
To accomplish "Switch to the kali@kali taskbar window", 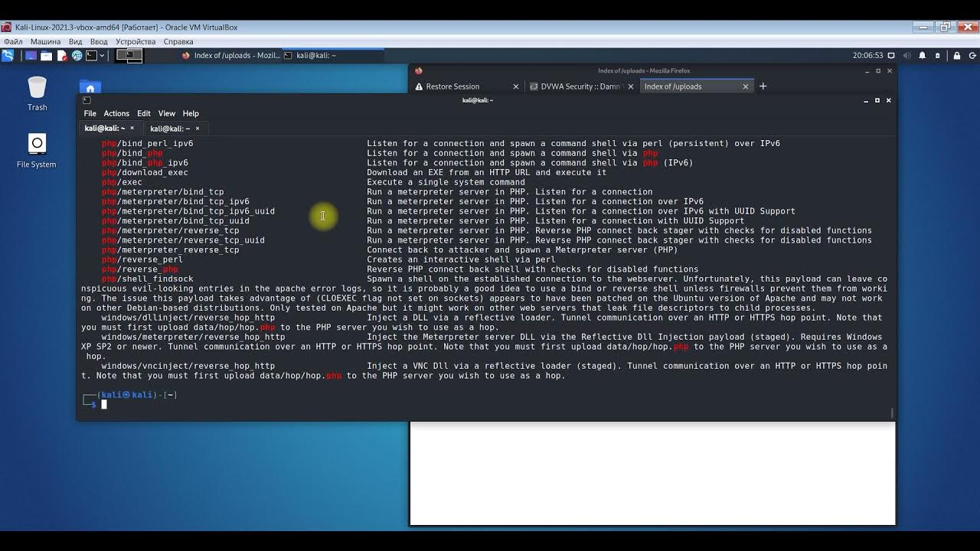I will click(x=332, y=55).
